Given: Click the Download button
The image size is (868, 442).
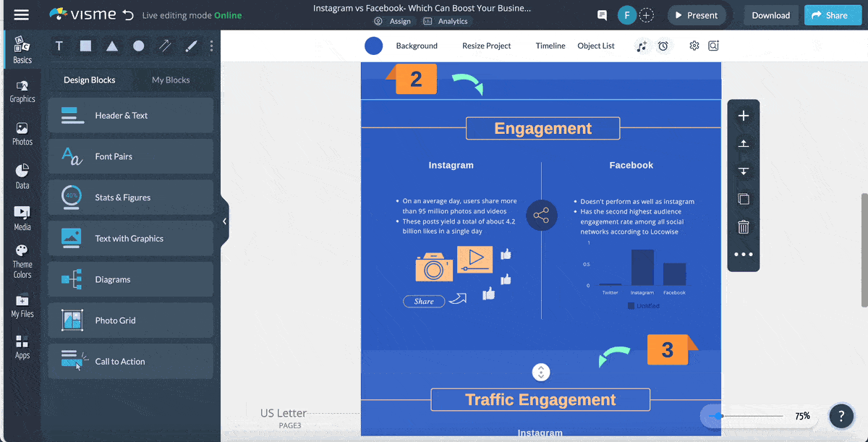Looking at the screenshot, I should 770,15.
